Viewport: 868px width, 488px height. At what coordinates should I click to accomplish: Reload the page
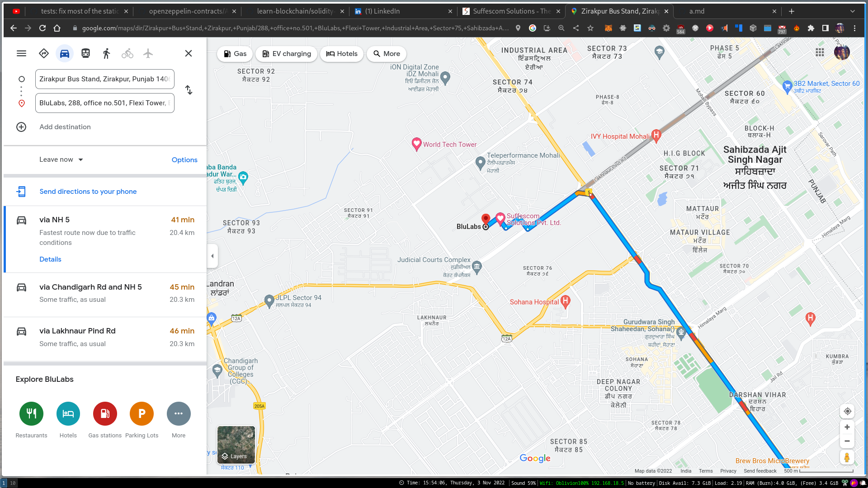[42, 28]
